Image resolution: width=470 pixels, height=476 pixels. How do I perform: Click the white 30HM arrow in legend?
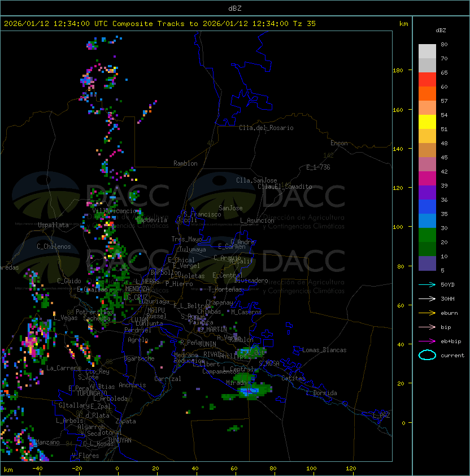[427, 298]
